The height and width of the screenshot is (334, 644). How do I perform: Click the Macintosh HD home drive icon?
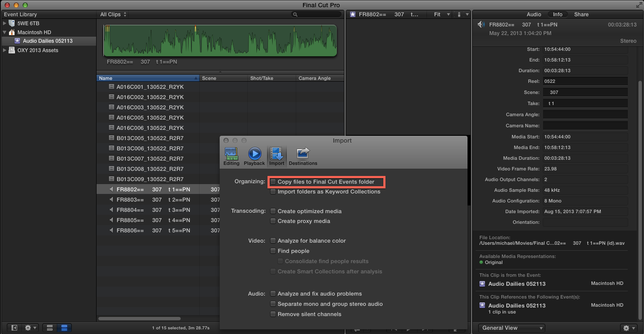click(12, 32)
